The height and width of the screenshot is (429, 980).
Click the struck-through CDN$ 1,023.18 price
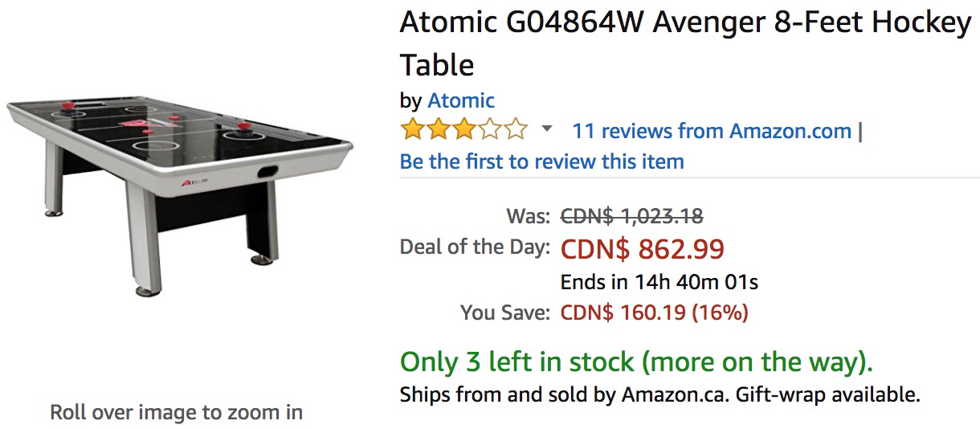(x=631, y=216)
